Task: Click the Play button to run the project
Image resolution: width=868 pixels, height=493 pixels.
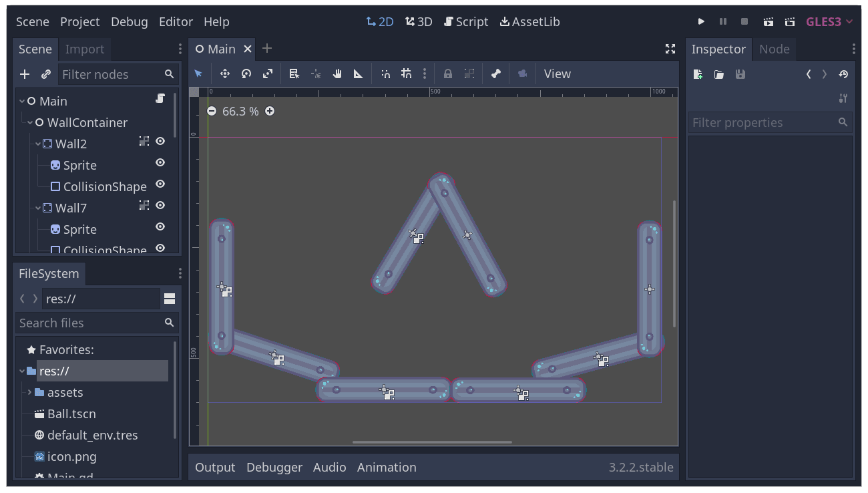Action: click(x=701, y=21)
